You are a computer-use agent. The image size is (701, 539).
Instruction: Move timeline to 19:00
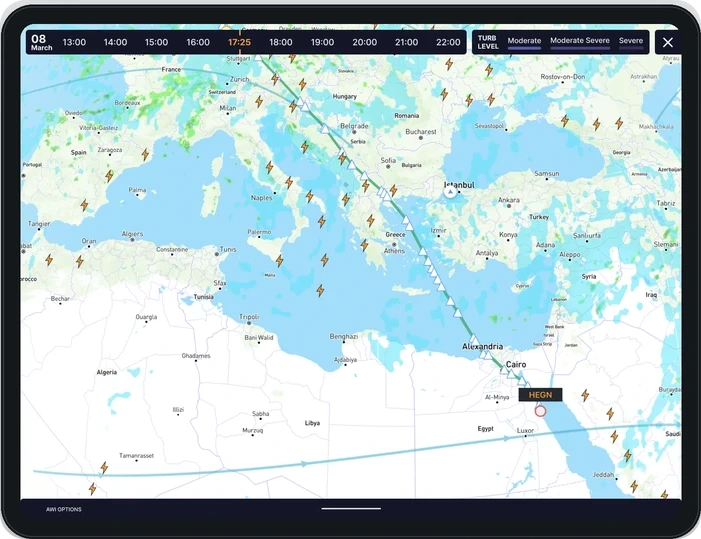[322, 42]
